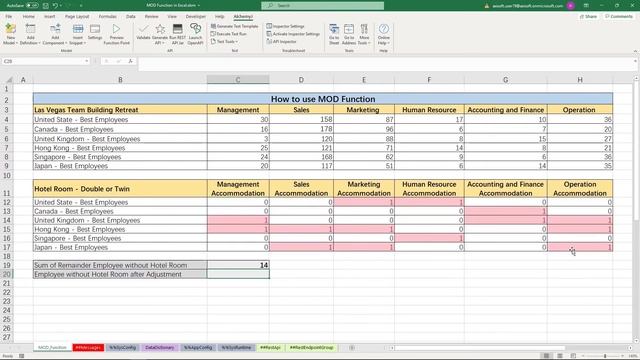
Task: Select column C header
Action: (x=238, y=80)
